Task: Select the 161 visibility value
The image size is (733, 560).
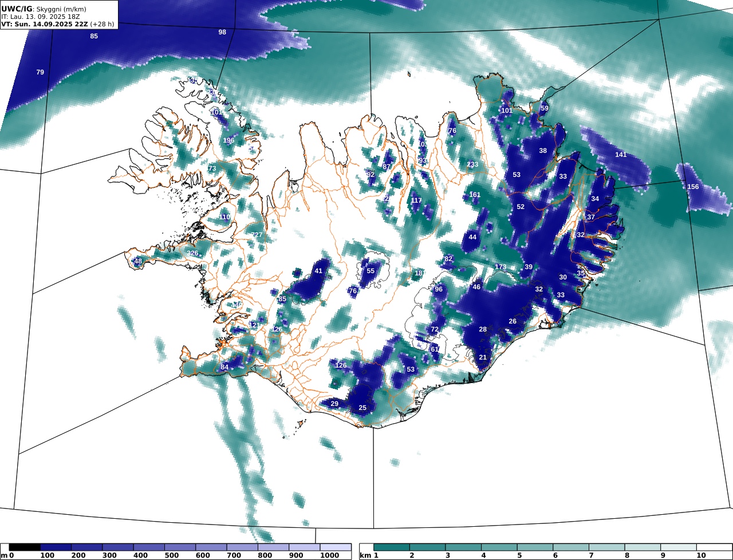Action: pyautogui.click(x=475, y=195)
